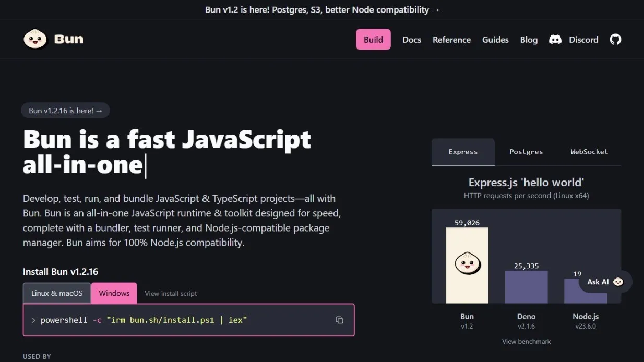The image size is (644, 362).
Task: Click the Install Bun v1.2.16 heading
Action: (61, 272)
